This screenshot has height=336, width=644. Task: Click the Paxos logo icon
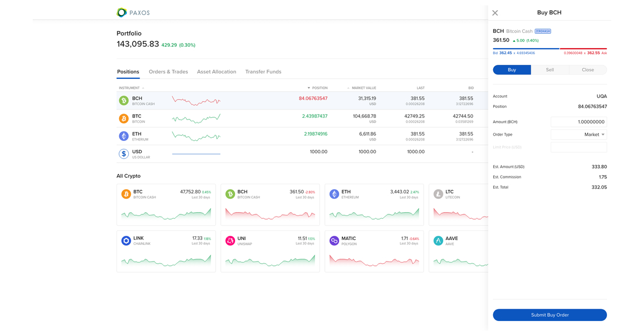coord(122,12)
